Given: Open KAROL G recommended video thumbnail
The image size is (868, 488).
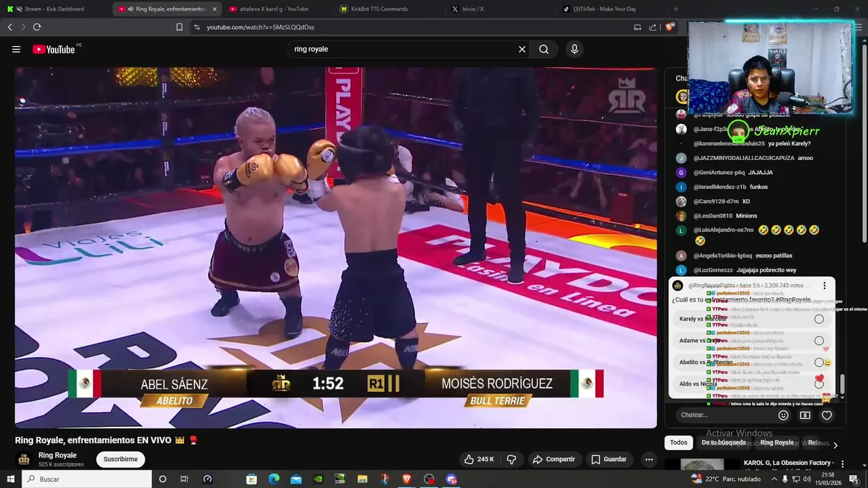Looking at the screenshot, I should click(702, 465).
